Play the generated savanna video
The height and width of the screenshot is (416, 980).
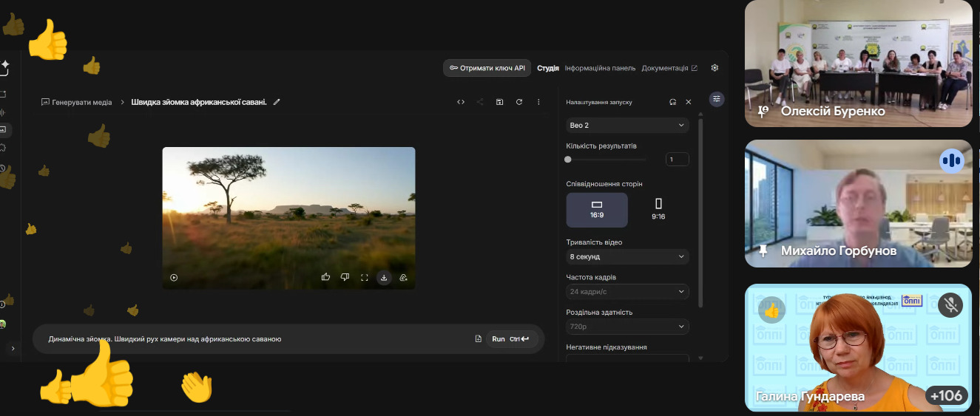point(174,278)
